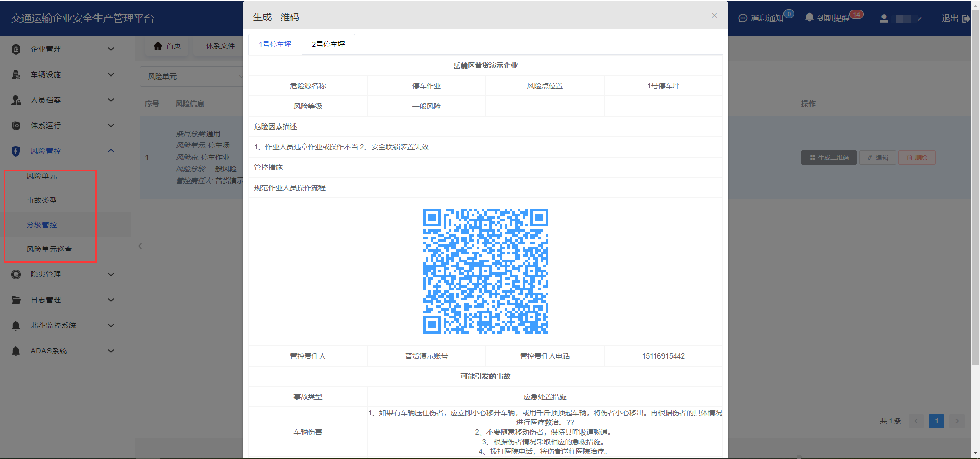
Task: Click the previous page arrow
Action: 916,421
